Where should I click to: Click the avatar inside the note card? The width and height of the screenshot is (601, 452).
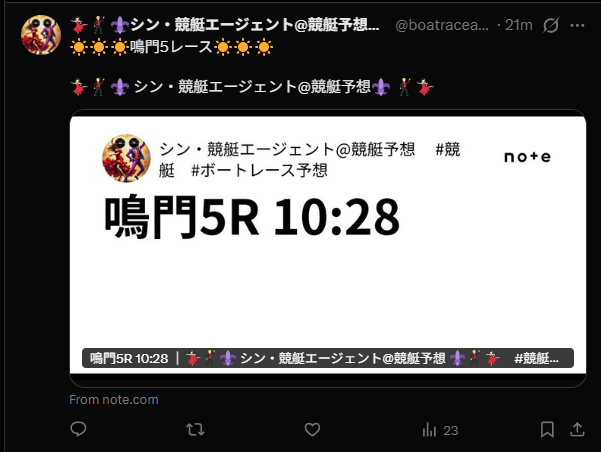pos(126,158)
